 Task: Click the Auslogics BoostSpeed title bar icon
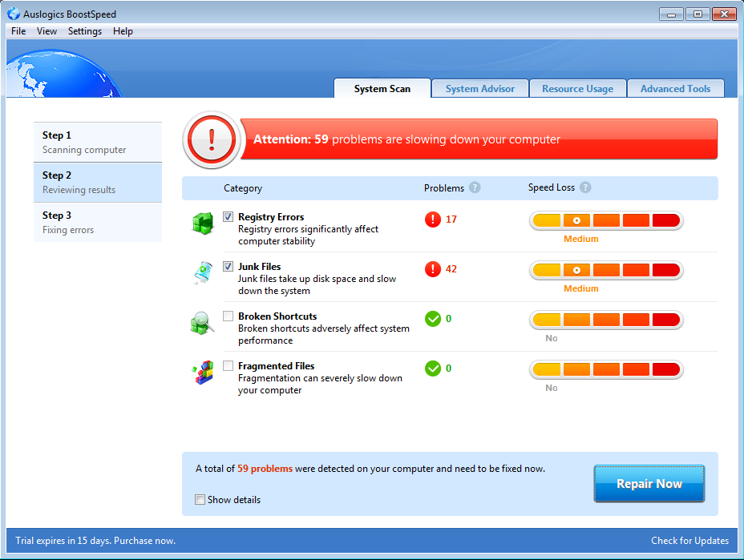(x=14, y=14)
